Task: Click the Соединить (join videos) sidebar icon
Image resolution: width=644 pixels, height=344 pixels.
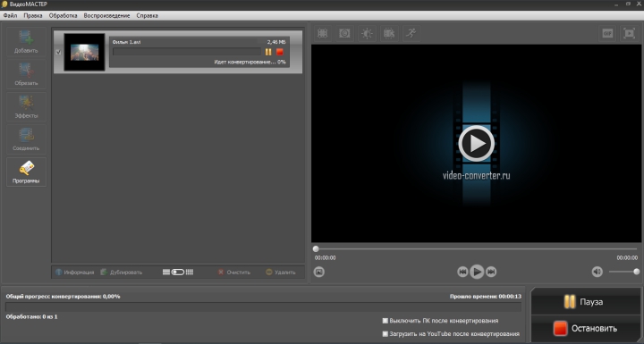Action: 26,139
